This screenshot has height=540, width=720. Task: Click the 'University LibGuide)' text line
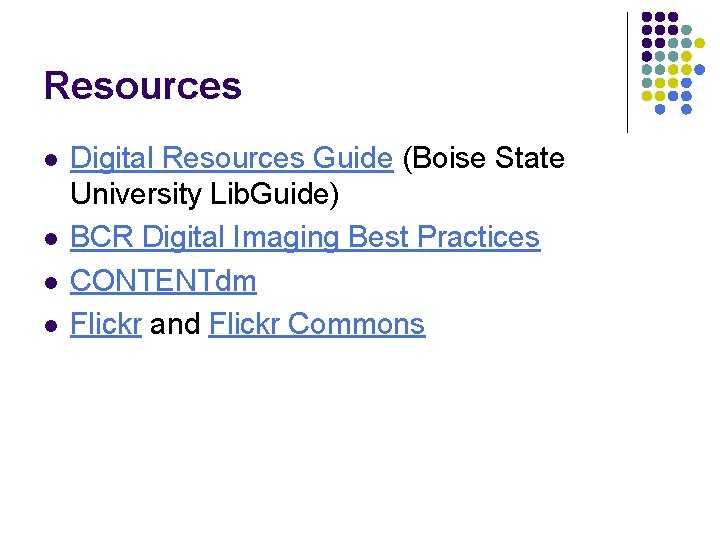(x=205, y=194)
